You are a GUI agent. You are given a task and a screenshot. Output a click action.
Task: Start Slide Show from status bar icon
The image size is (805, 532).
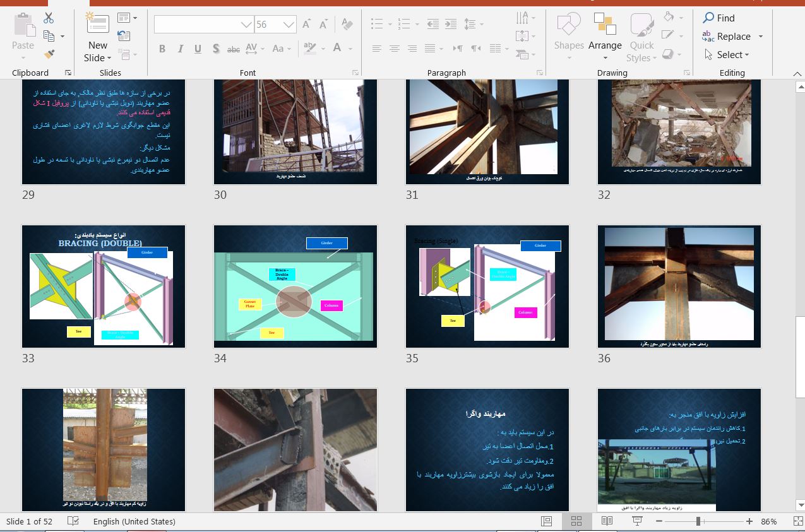coord(637,521)
